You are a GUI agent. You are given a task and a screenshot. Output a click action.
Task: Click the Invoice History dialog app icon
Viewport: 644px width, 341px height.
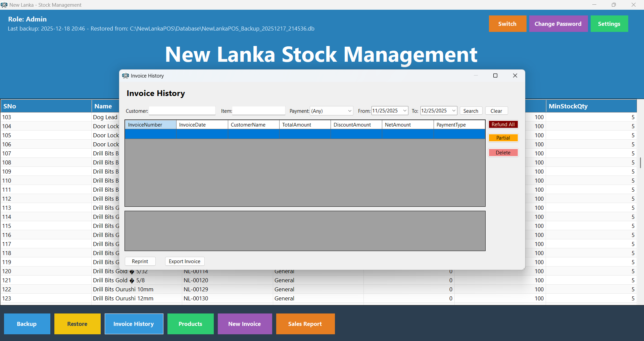click(126, 76)
